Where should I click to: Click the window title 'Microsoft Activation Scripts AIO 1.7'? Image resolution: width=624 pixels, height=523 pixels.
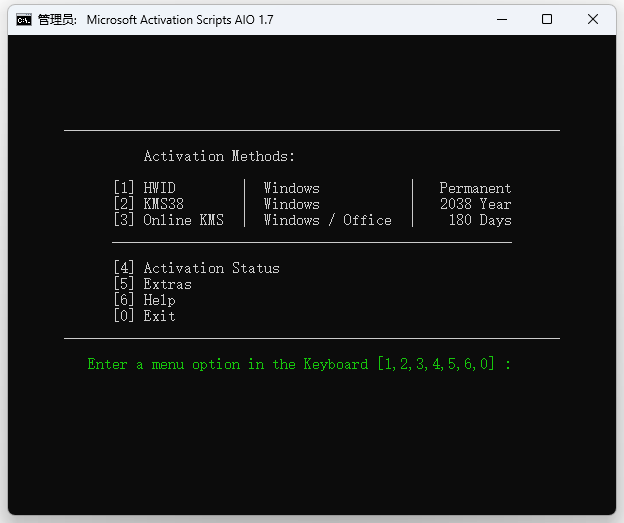pos(180,20)
